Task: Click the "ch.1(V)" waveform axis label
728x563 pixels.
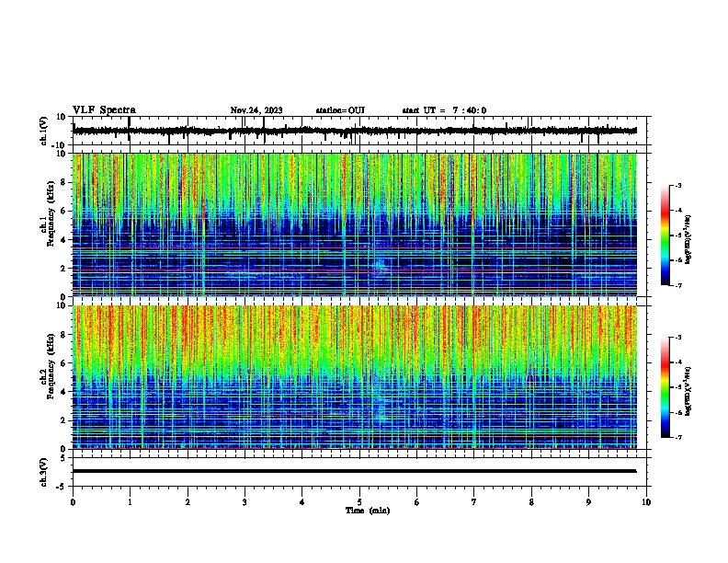Action: (44, 131)
